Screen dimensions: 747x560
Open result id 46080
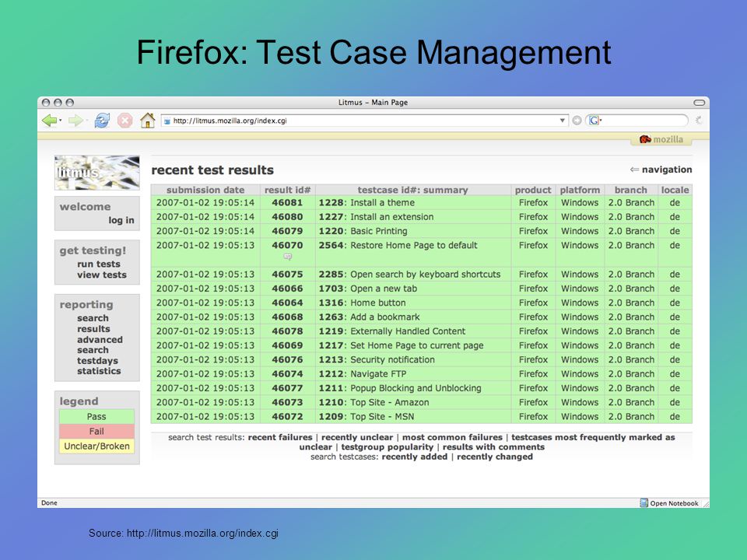(287, 217)
